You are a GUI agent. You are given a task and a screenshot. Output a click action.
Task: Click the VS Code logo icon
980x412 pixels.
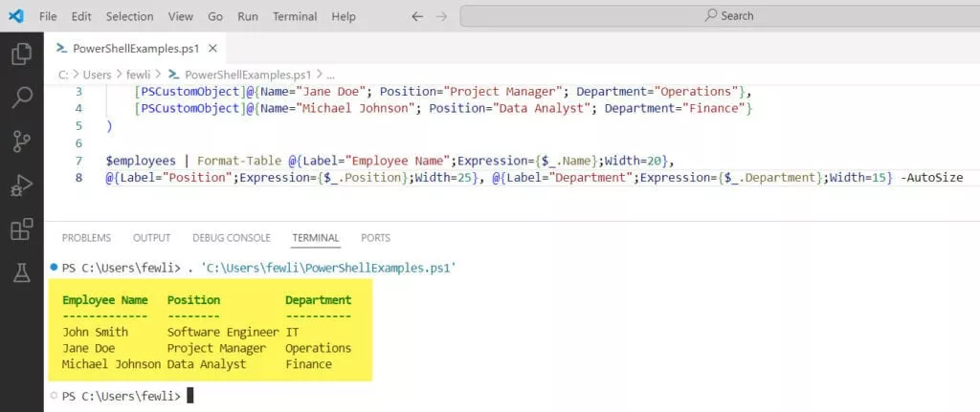(x=17, y=16)
